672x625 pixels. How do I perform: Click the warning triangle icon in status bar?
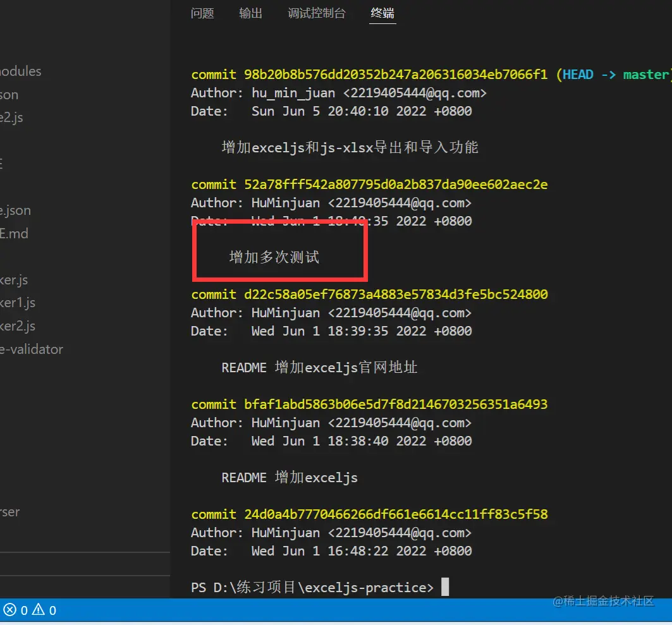(38, 609)
